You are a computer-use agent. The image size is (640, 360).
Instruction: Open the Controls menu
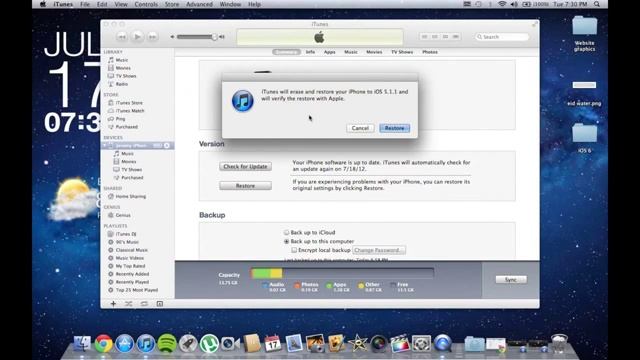coord(146,4)
